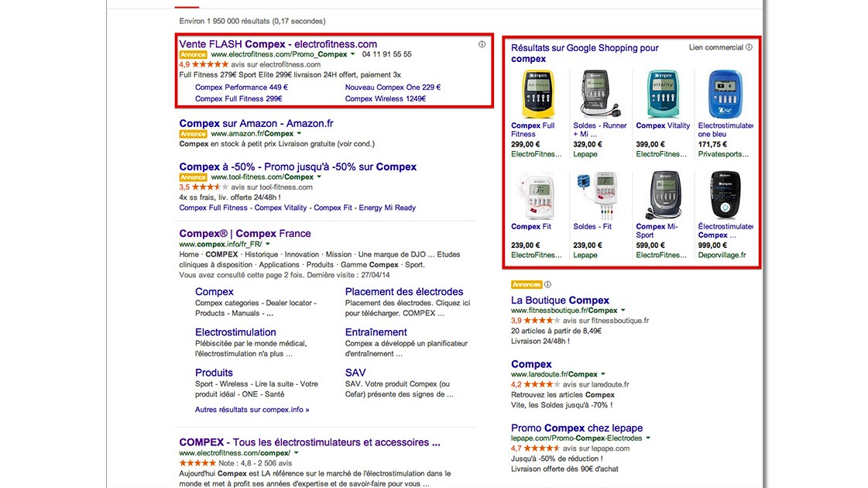Click Compex Wireless 1249€ sitelink
The height and width of the screenshot is (488, 868).
coord(386,99)
